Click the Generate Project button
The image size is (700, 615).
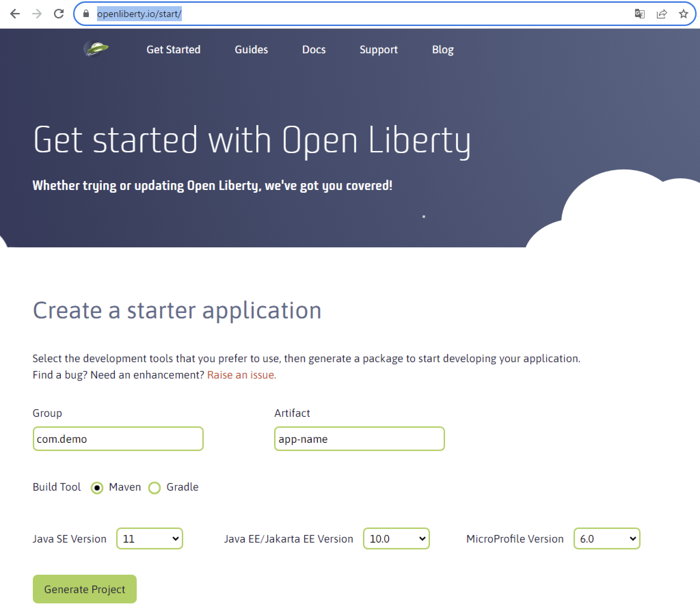click(x=84, y=589)
